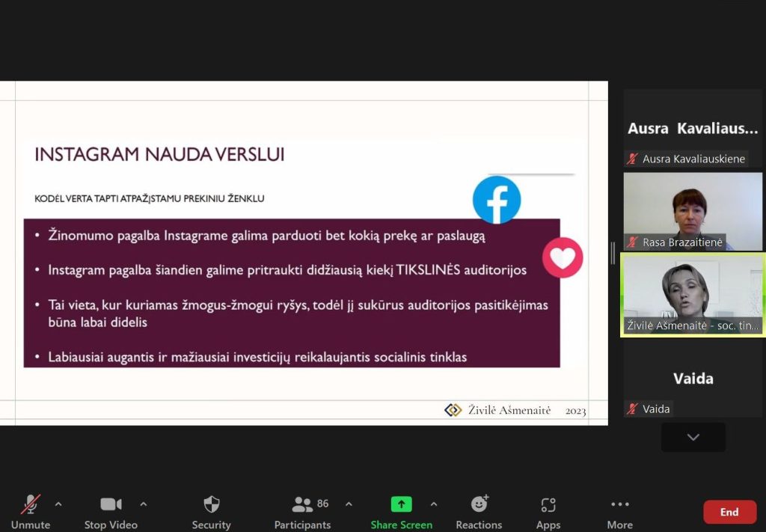Select Ausra Kavaliauskiene participant tile

tap(693, 129)
